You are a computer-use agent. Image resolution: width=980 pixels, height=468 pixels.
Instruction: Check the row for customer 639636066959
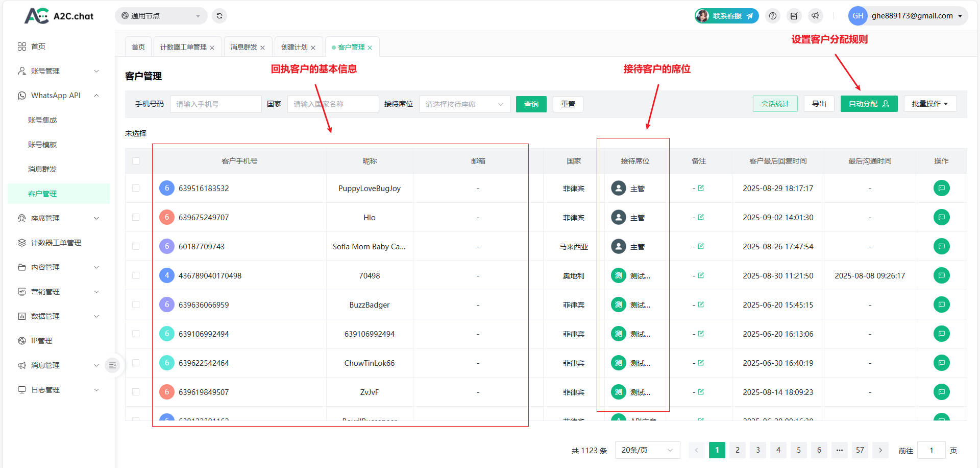136,305
